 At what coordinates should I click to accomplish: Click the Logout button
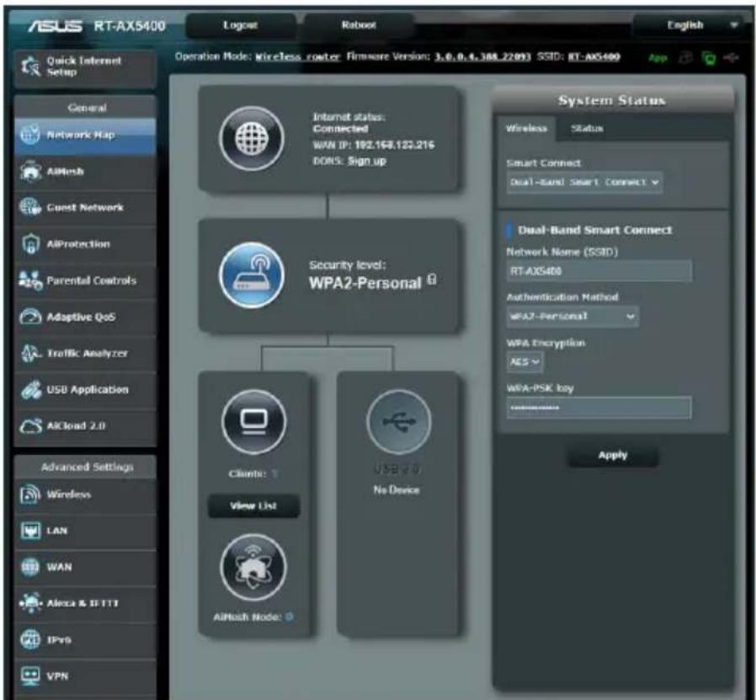tap(241, 25)
